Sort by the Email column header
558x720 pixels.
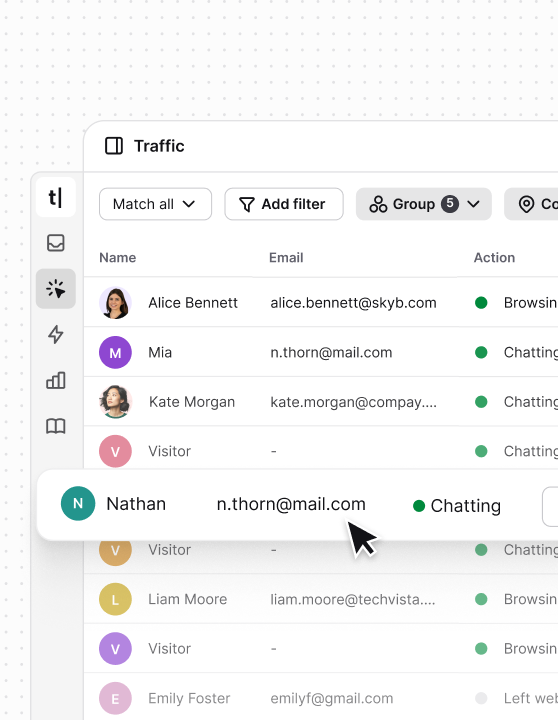coord(286,258)
